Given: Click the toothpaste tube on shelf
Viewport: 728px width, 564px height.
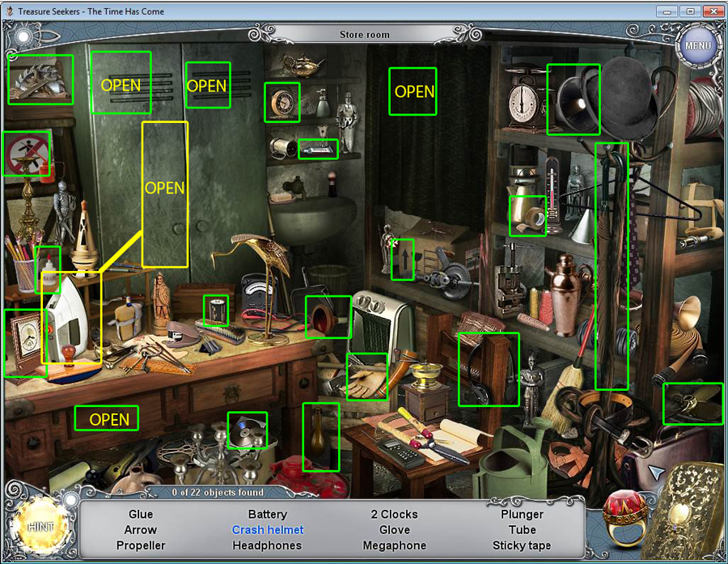Looking at the screenshot, I should [x=318, y=149].
